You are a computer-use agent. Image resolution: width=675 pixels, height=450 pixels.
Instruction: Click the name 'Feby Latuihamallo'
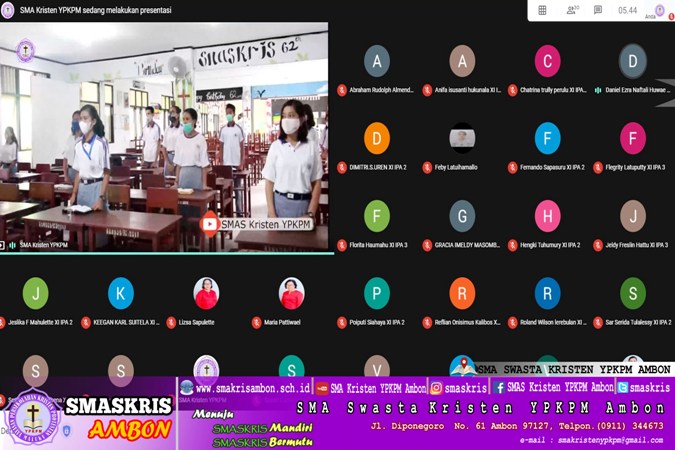pyautogui.click(x=456, y=167)
